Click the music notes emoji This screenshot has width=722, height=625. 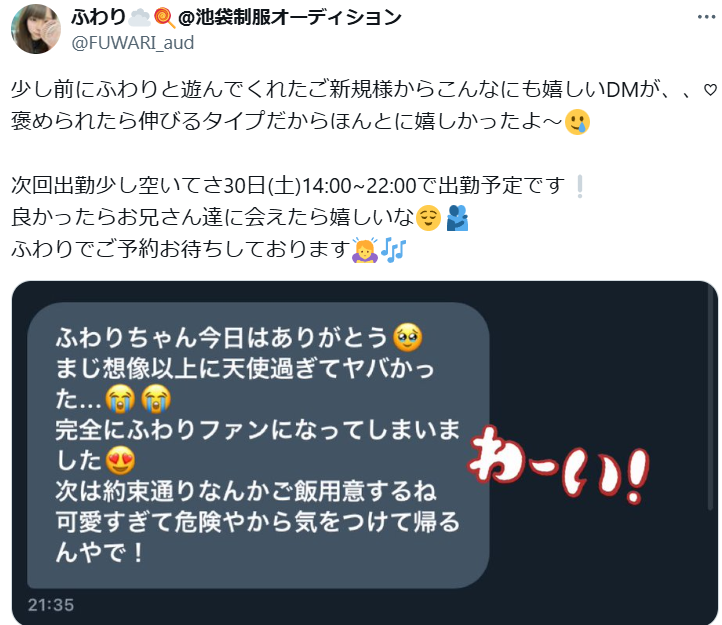tap(394, 250)
